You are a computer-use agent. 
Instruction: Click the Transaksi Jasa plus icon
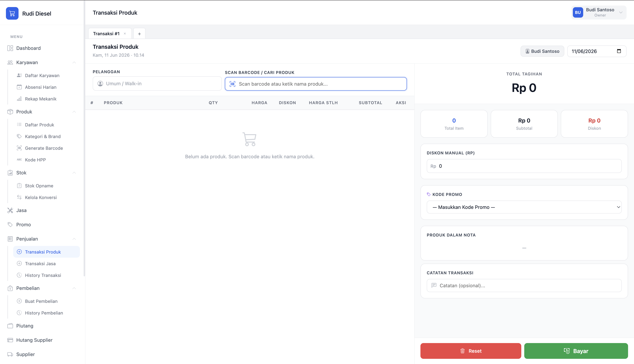[x=19, y=264]
